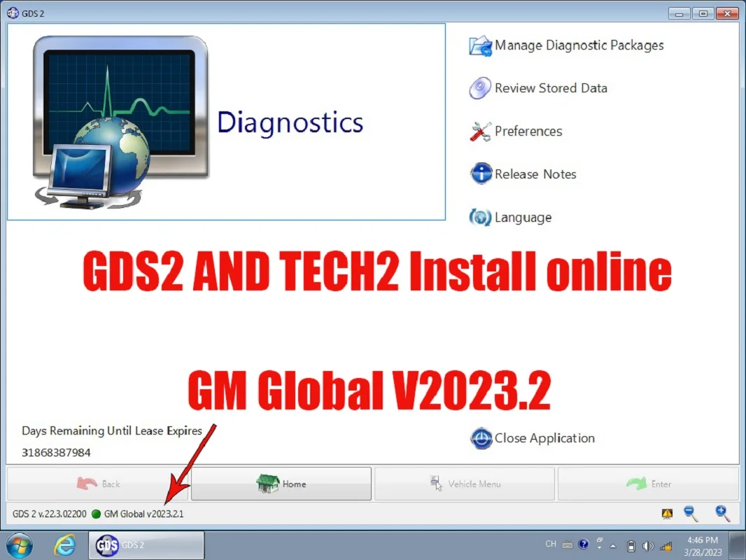Open the Diagnostics heading text
746x560 pixels.
(x=290, y=122)
